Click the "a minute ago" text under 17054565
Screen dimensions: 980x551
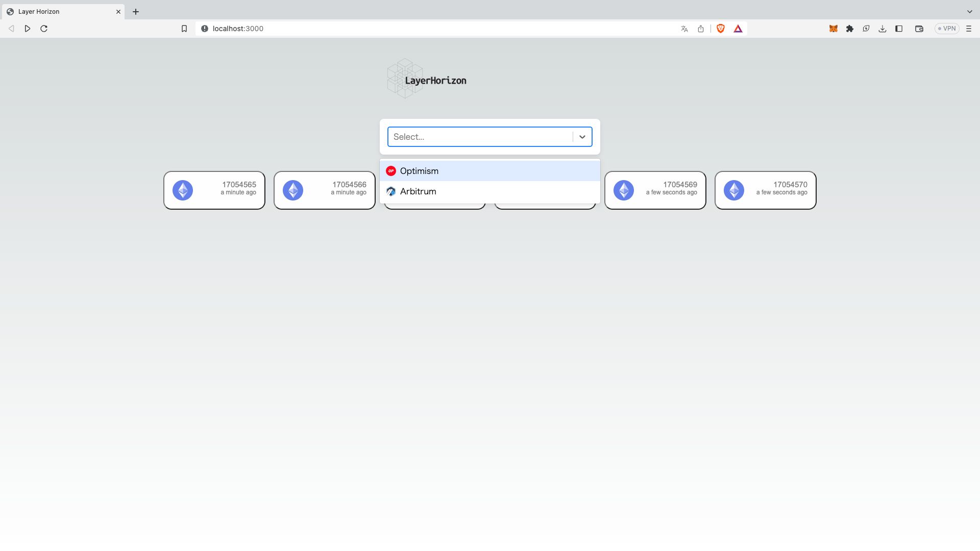238,193
